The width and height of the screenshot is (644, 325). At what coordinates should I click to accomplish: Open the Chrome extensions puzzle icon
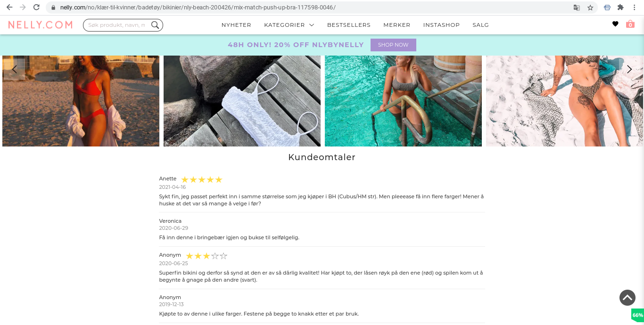click(620, 8)
